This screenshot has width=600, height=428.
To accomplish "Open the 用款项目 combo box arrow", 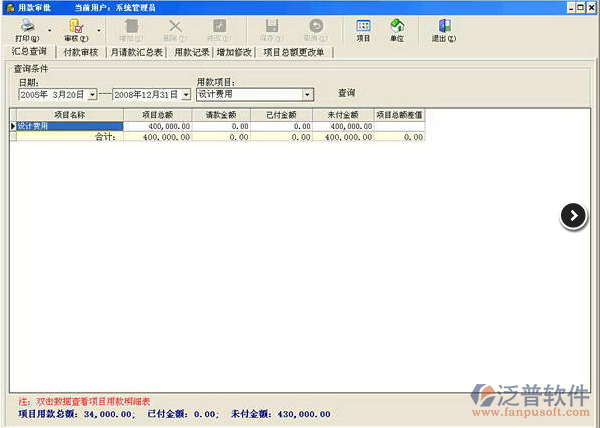I will 307,94.
